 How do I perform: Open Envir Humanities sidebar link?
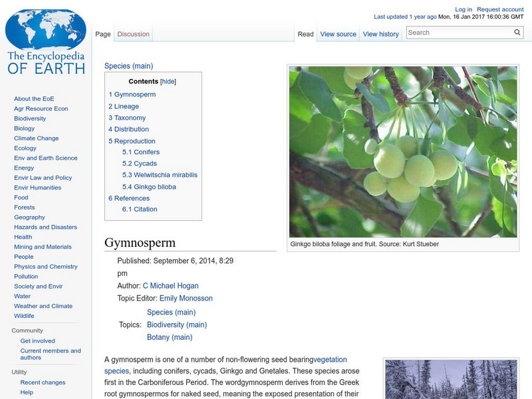(x=37, y=188)
